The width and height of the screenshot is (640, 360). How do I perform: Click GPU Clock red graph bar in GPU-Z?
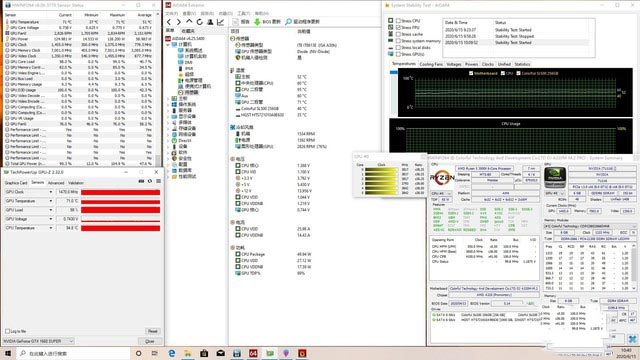click(x=120, y=192)
